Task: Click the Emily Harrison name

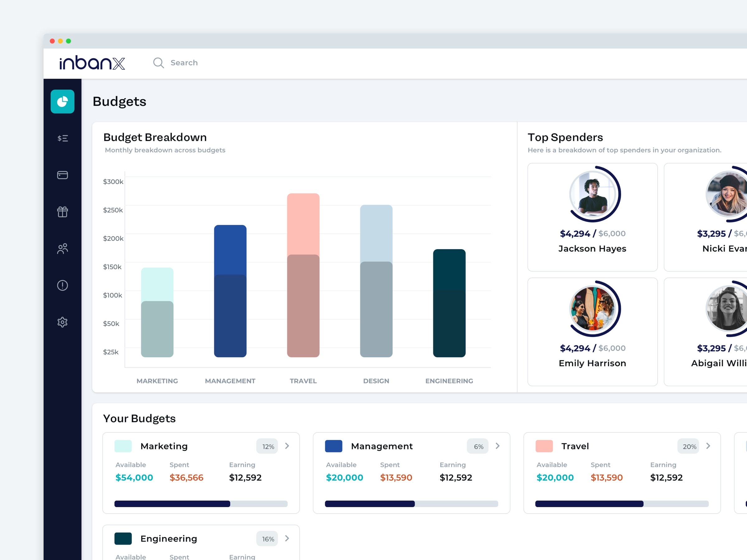Action: pyautogui.click(x=592, y=363)
